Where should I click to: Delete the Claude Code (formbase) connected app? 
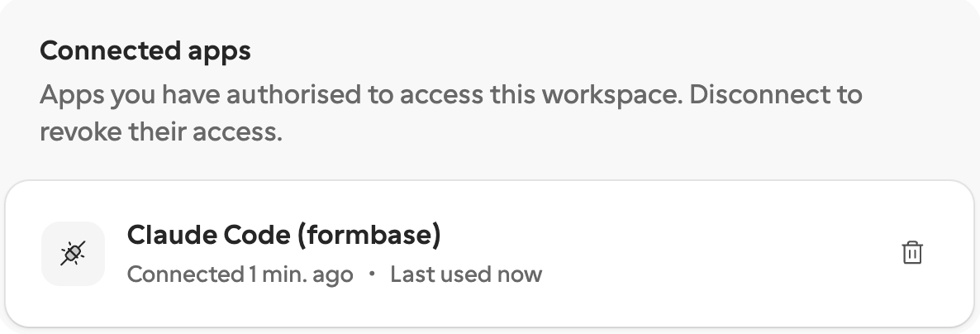click(912, 253)
